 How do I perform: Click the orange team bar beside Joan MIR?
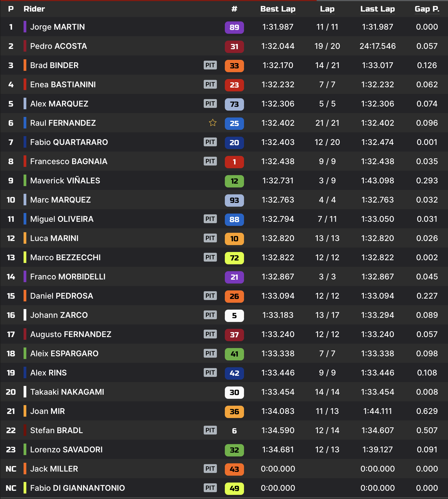pyautogui.click(x=25, y=411)
